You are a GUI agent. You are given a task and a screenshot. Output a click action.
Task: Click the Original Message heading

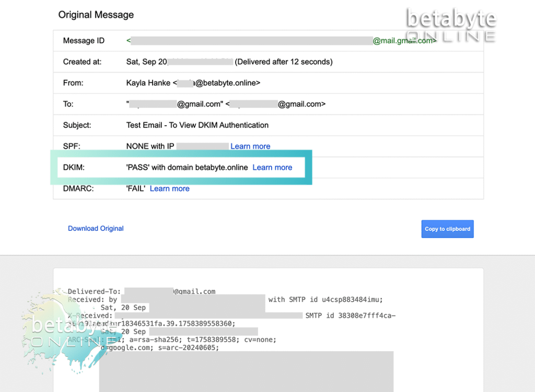pos(96,15)
